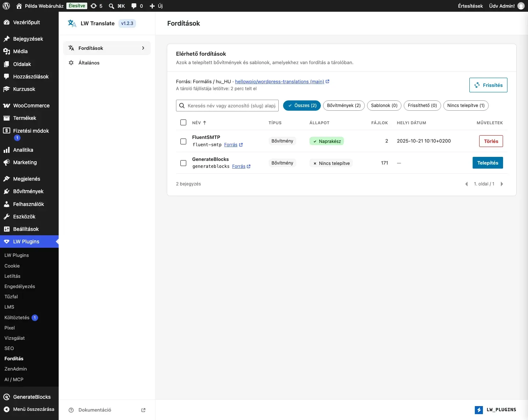The width and height of the screenshot is (528, 420).
Task: Open external link icon next to repository link
Action: tap(327, 81)
